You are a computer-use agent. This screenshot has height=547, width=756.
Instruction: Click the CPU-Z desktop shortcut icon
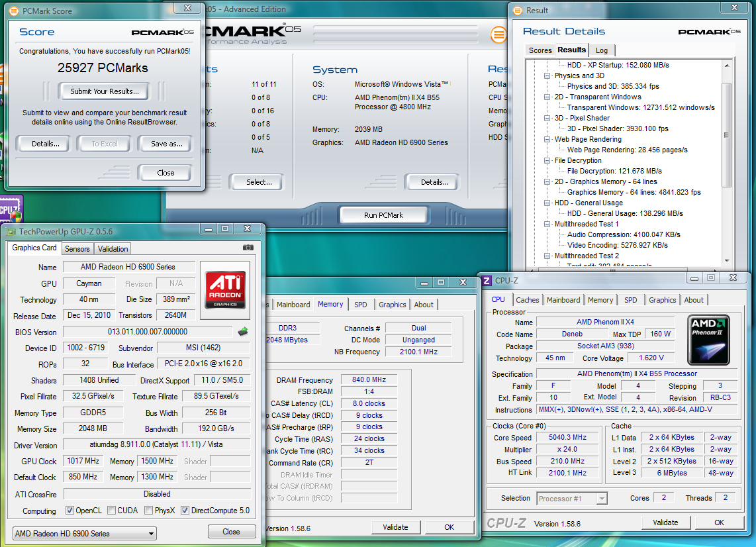coord(11,209)
